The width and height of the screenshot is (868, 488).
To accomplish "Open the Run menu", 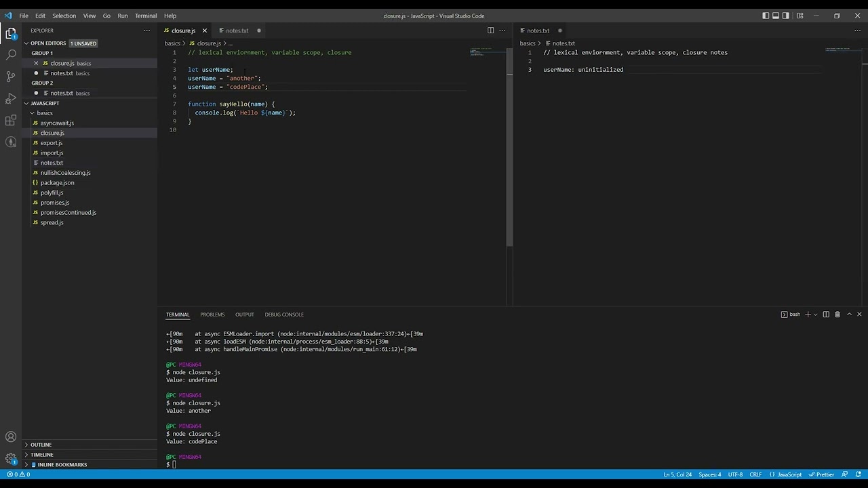I will point(123,16).
